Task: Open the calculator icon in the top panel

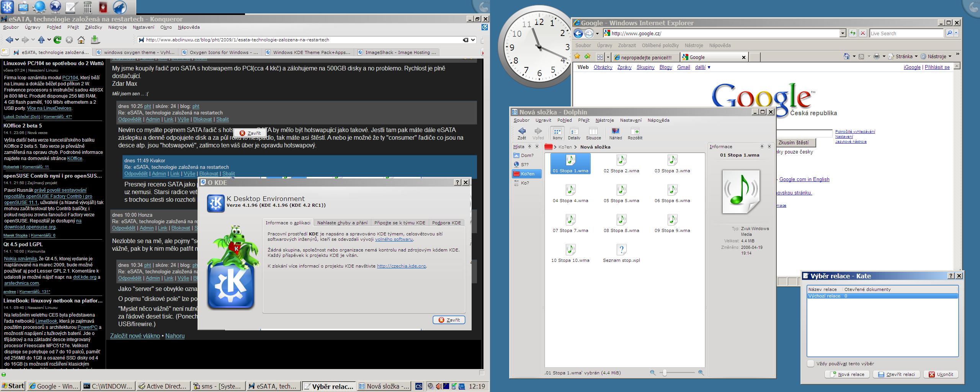Action: pyautogui.click(x=88, y=7)
